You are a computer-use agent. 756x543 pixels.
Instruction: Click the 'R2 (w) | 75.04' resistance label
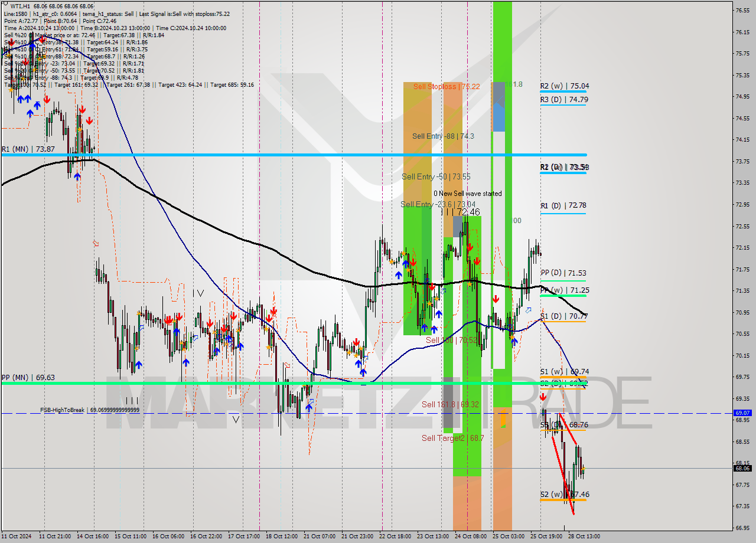click(564, 86)
